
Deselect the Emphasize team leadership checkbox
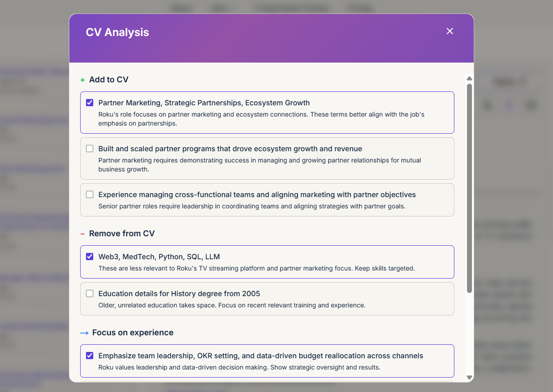pyautogui.click(x=90, y=356)
